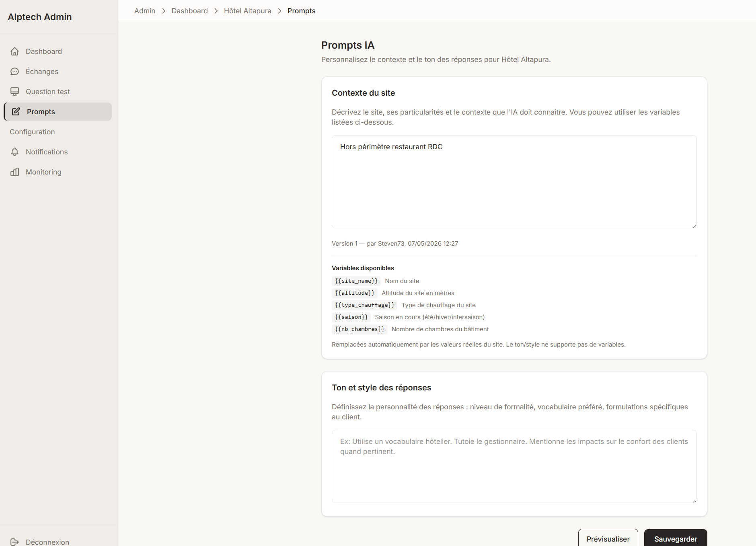Click the Type de chauffage du site text
The image size is (756, 546).
coord(439,305)
